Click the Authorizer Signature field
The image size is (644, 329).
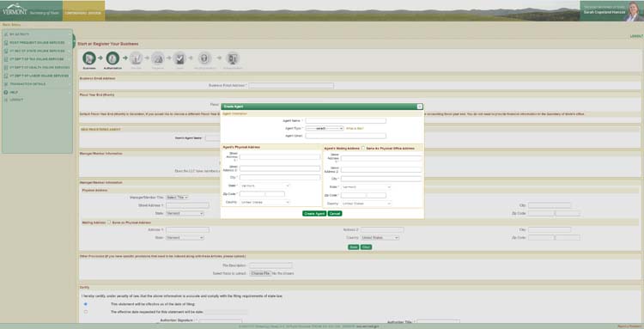tap(220, 320)
